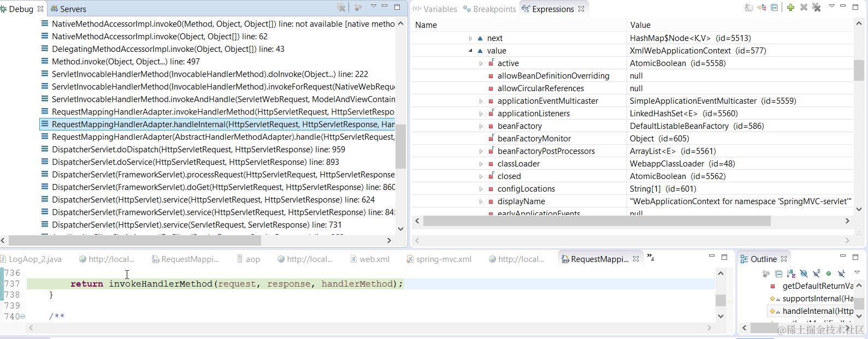Add a new expression with green plus

(x=790, y=8)
